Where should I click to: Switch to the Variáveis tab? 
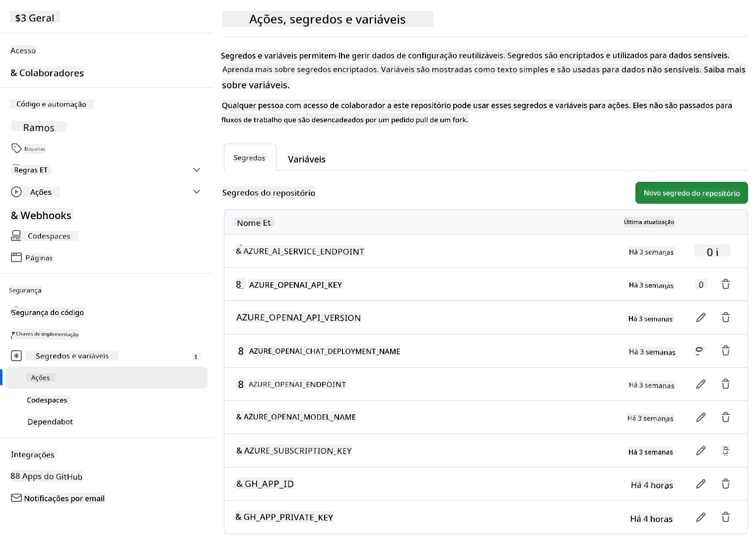click(x=307, y=159)
